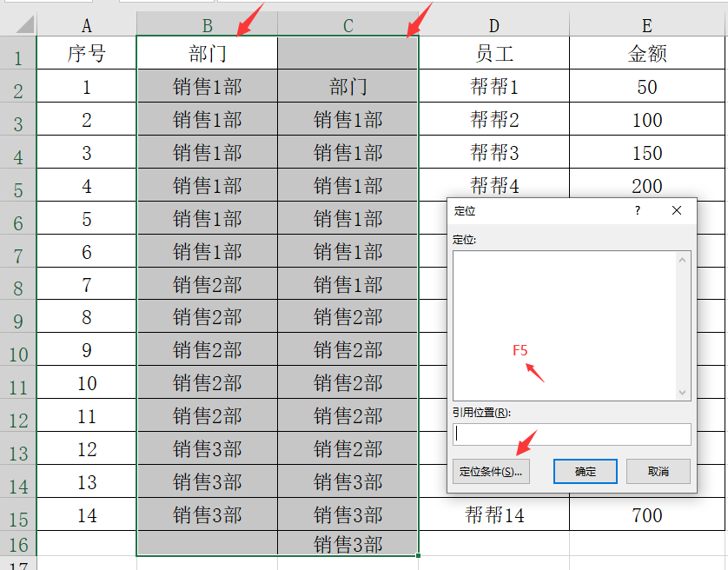Select column C header

point(347,25)
